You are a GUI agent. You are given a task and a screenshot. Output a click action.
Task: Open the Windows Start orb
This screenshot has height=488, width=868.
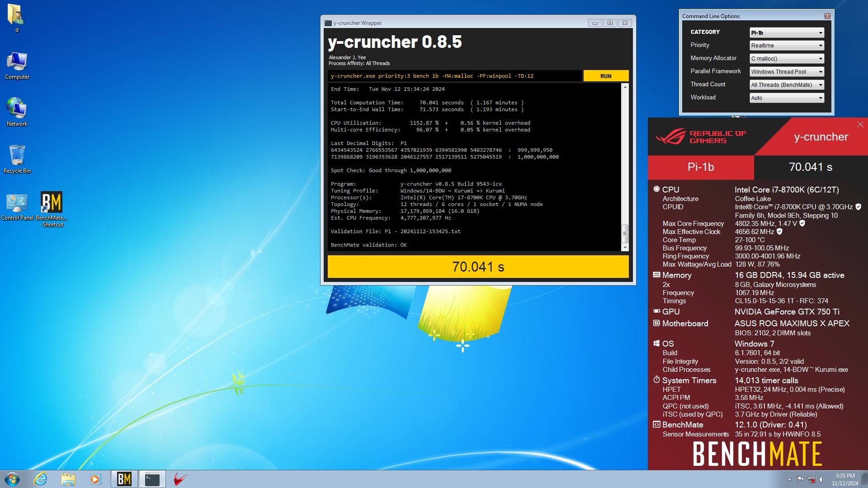tap(12, 479)
